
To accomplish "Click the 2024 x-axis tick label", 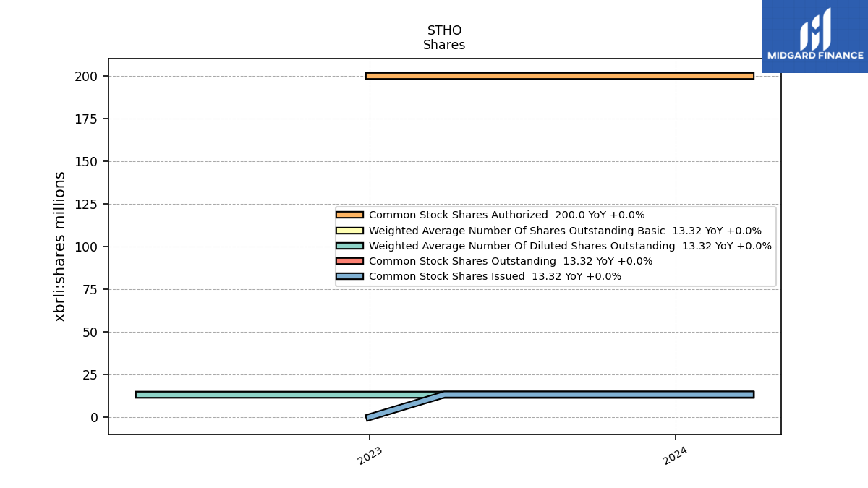I will tap(676, 455).
